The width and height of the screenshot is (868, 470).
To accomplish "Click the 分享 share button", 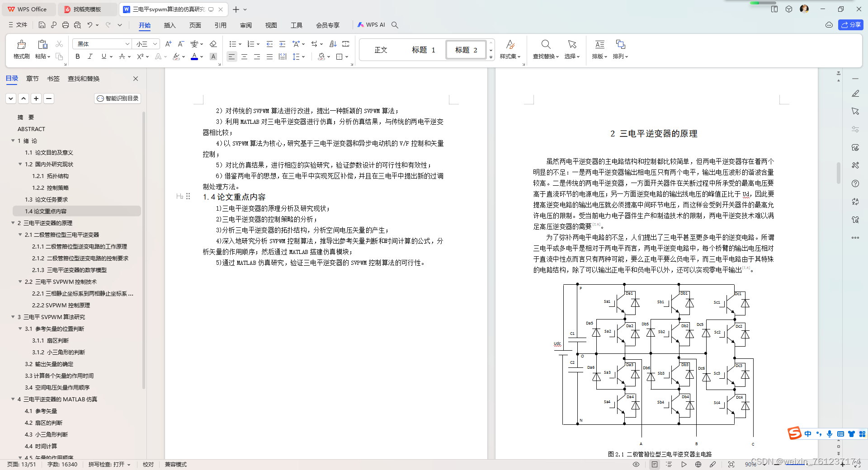I will click(x=851, y=25).
